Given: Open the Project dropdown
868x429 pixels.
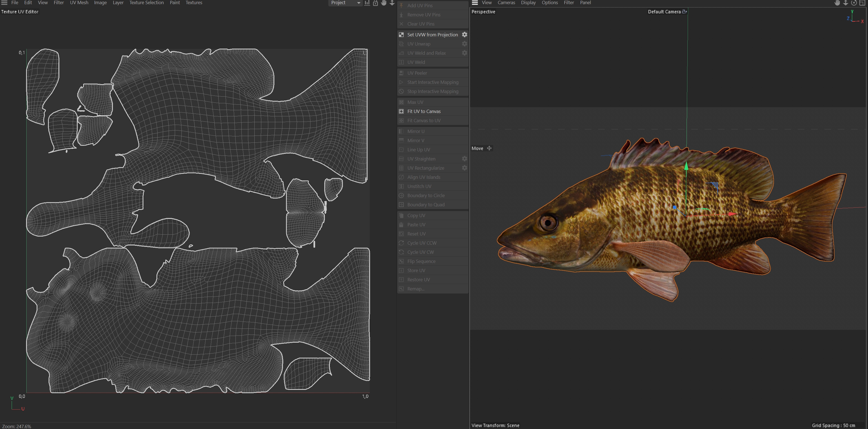Looking at the screenshot, I should (345, 3).
